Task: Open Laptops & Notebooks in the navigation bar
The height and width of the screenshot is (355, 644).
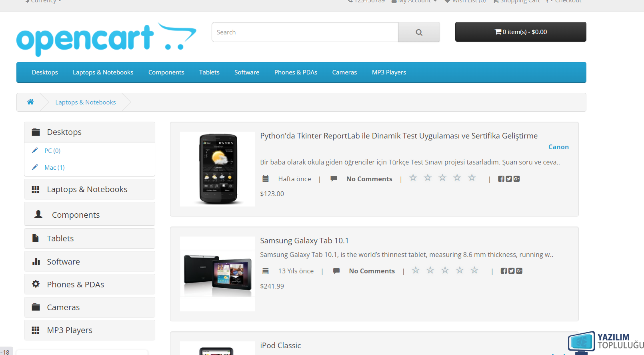Action: point(103,72)
